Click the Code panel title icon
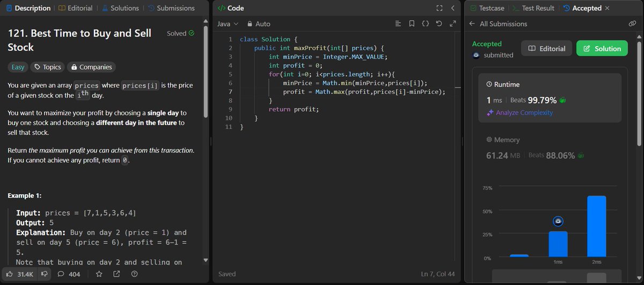 pos(221,8)
